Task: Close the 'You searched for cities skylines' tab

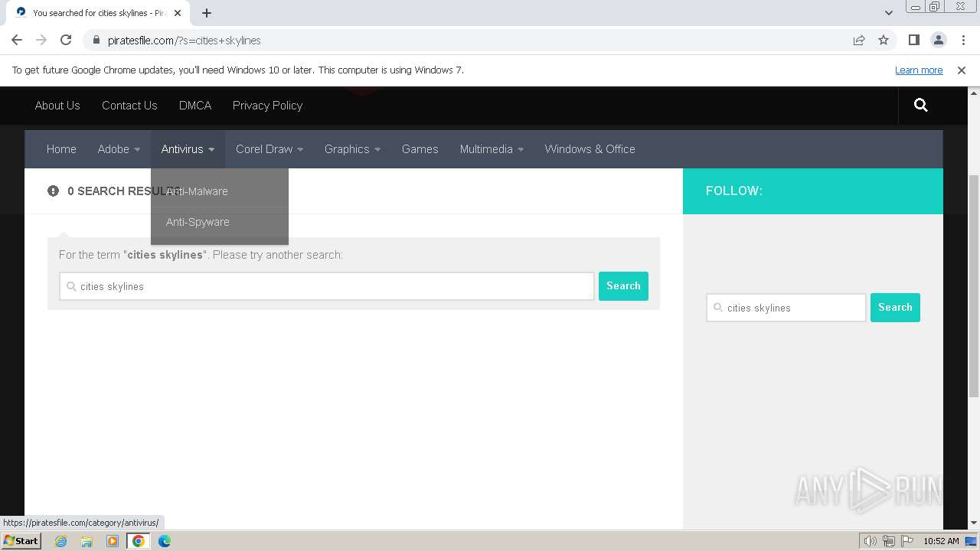Action: tap(178, 12)
